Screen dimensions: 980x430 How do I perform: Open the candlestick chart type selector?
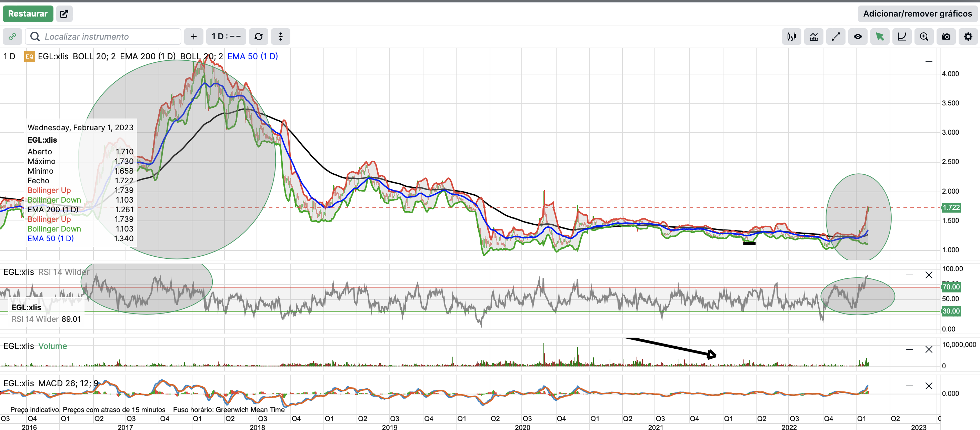pos(791,37)
